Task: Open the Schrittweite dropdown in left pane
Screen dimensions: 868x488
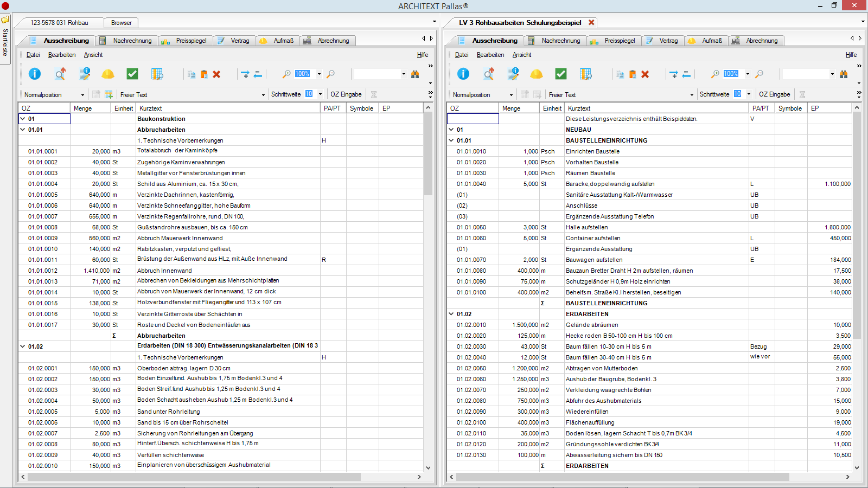Action: point(320,94)
